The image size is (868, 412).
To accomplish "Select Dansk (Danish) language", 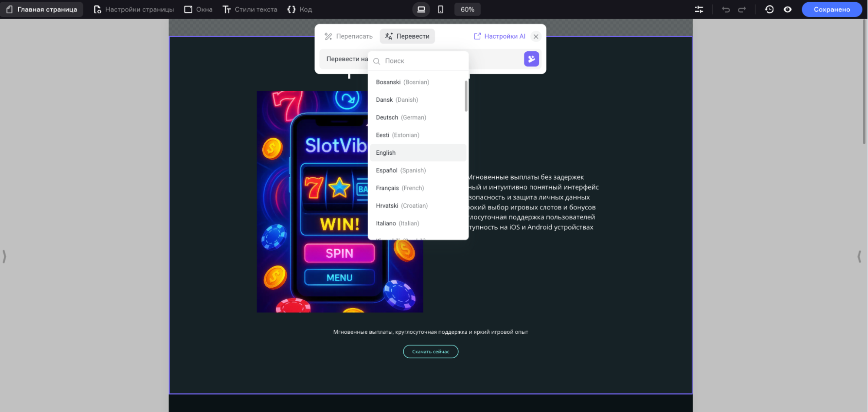I will tap(418, 100).
